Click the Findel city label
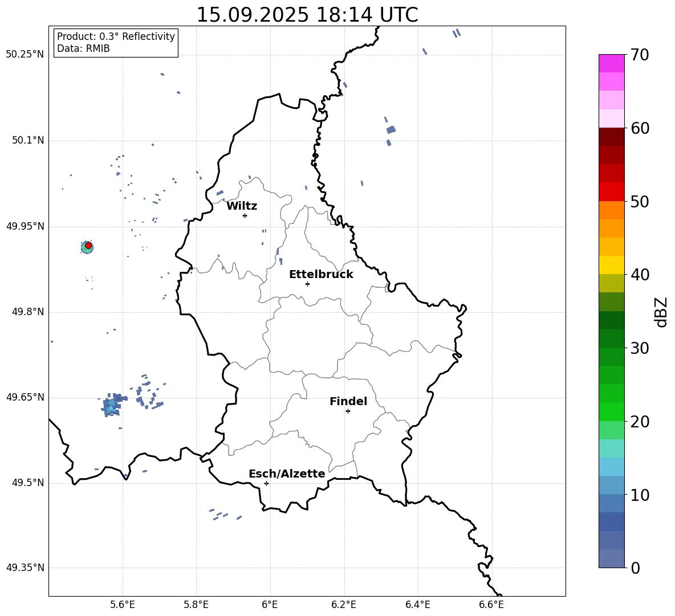Screen dimensions: 675x616 coord(348,401)
